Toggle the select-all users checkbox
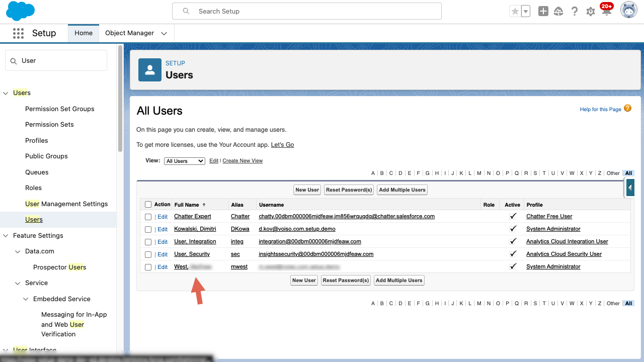 click(148, 205)
